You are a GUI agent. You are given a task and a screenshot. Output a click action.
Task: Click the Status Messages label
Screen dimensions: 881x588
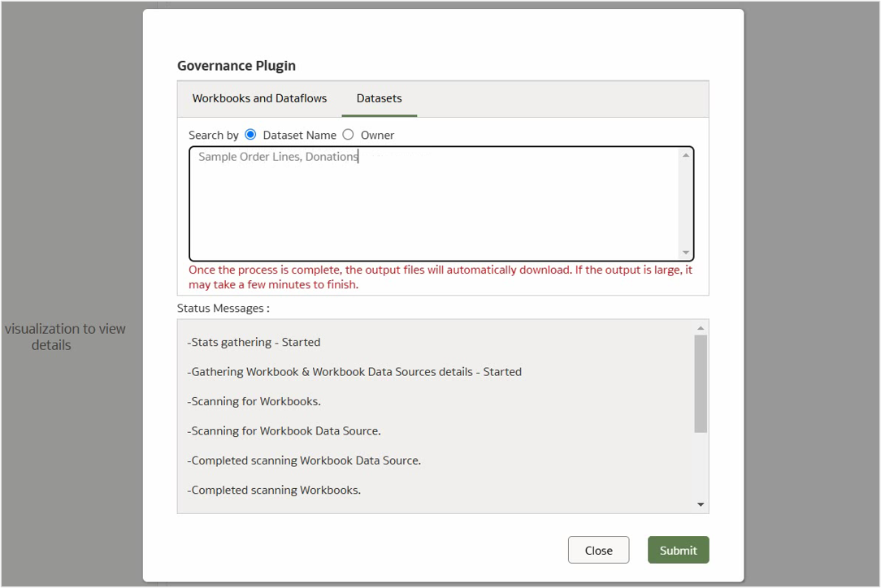coord(222,308)
